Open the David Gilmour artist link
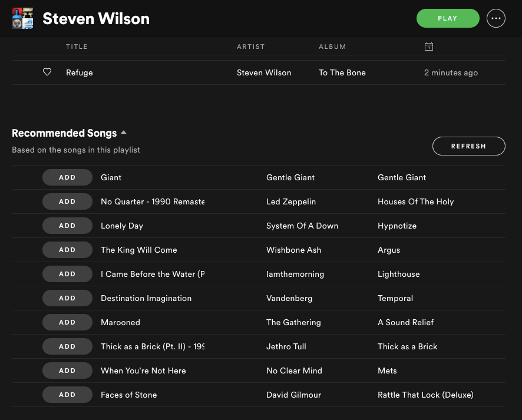522x420 pixels. point(293,395)
